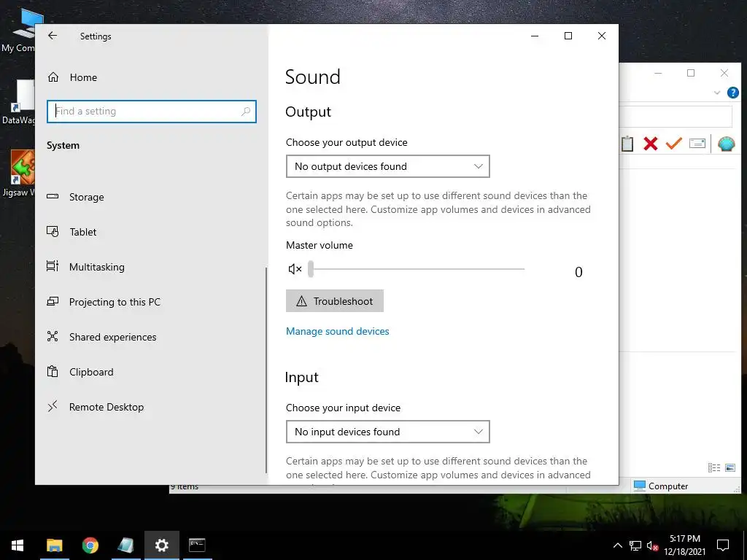Image resolution: width=747 pixels, height=560 pixels.
Task: Click the Settings gear on the taskbar
Action: click(x=161, y=545)
